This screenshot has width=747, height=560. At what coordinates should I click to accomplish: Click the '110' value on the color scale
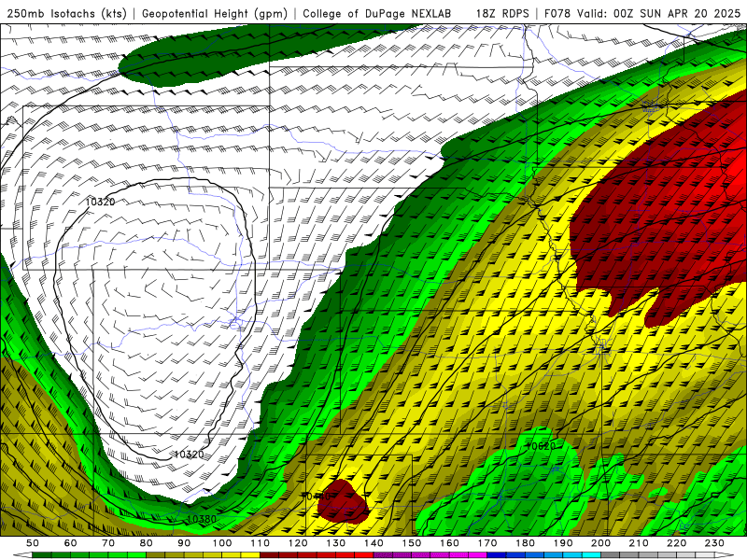tap(261, 543)
